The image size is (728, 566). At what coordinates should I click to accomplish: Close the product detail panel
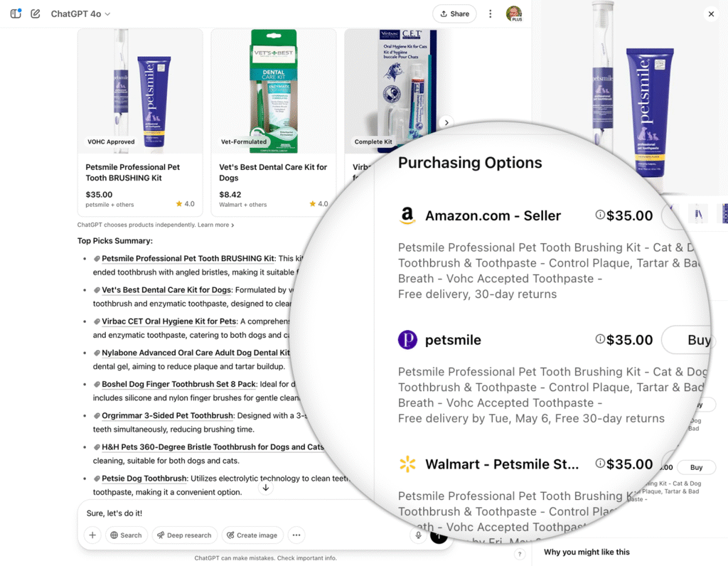pos(711,14)
